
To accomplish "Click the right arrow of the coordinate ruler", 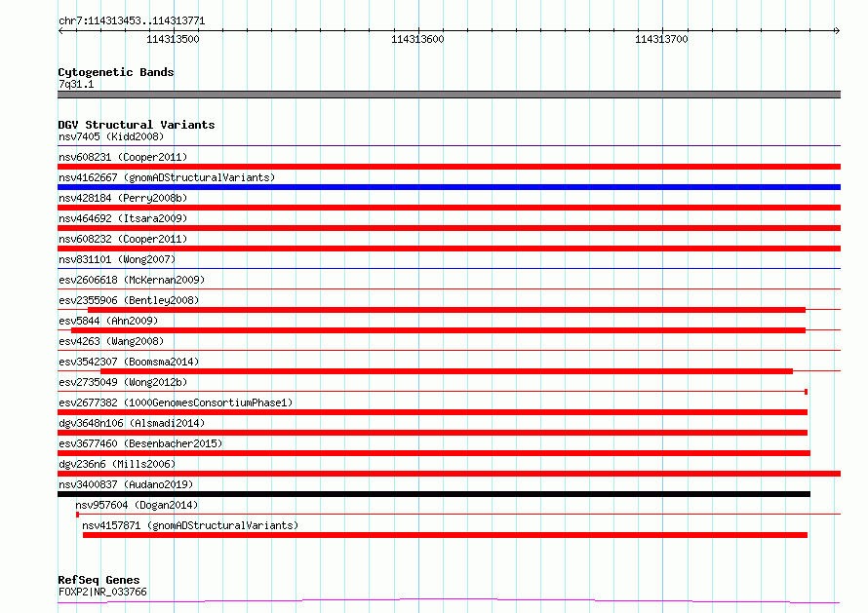I will coord(837,30).
